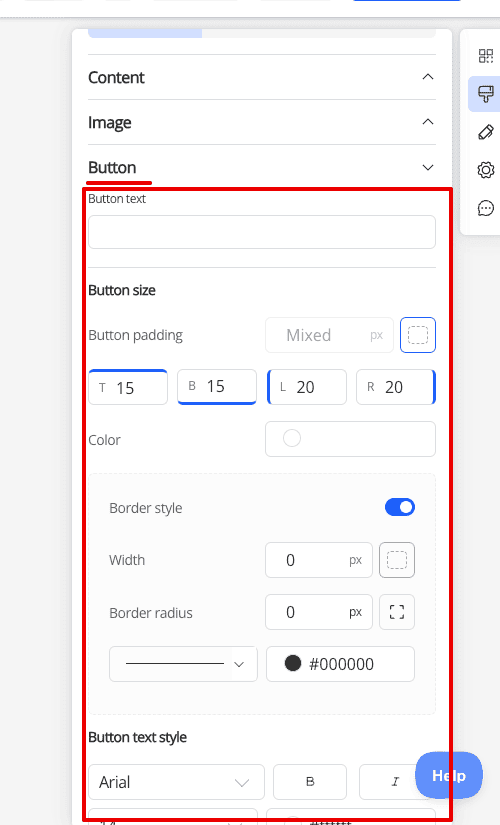The width and height of the screenshot is (500, 825).
Task: Open the gear settings icon
Action: [x=485, y=170]
